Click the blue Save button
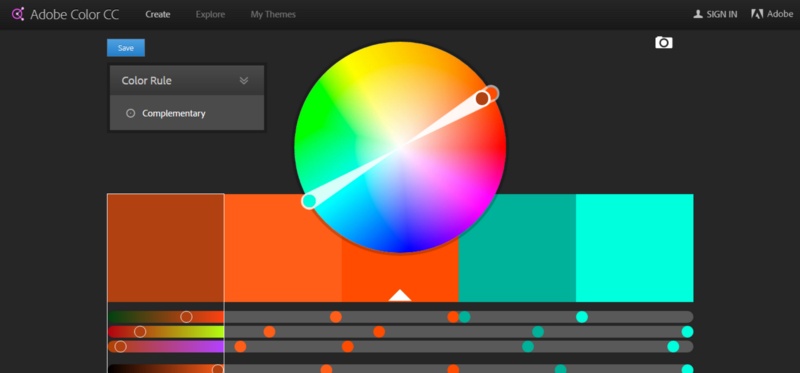The height and width of the screenshot is (373, 800). click(126, 48)
